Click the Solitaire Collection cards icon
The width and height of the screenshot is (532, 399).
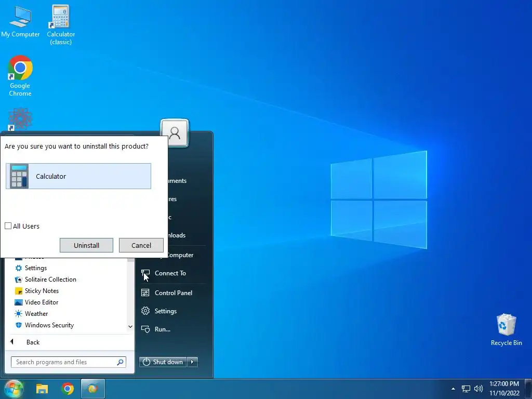(18, 280)
